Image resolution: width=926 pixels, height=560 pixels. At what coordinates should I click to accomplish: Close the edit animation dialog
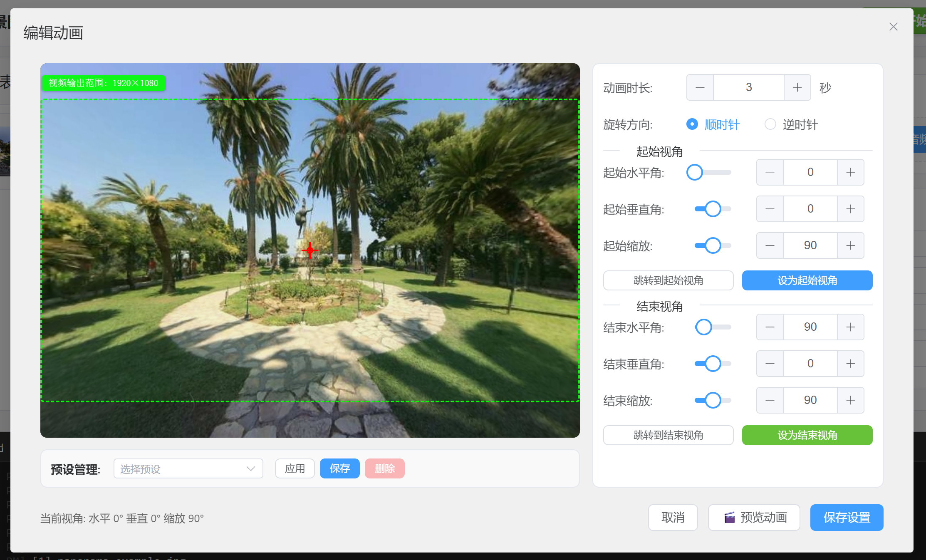point(893,27)
